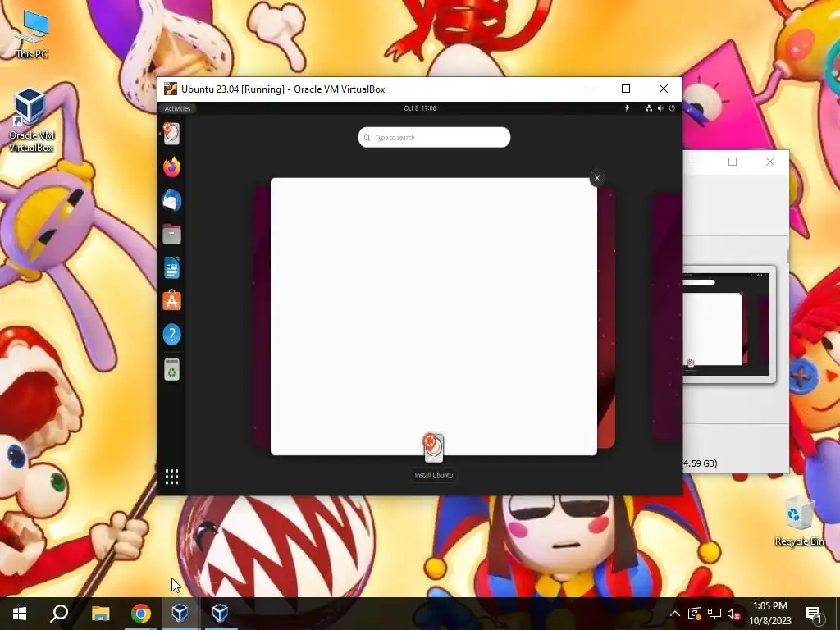
Task: Open Ubuntu Software store icon
Action: [171, 301]
